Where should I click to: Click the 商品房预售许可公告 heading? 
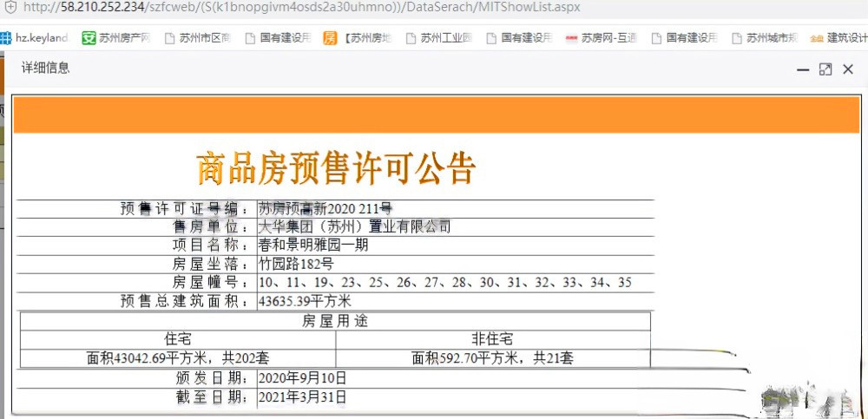pyautogui.click(x=336, y=168)
